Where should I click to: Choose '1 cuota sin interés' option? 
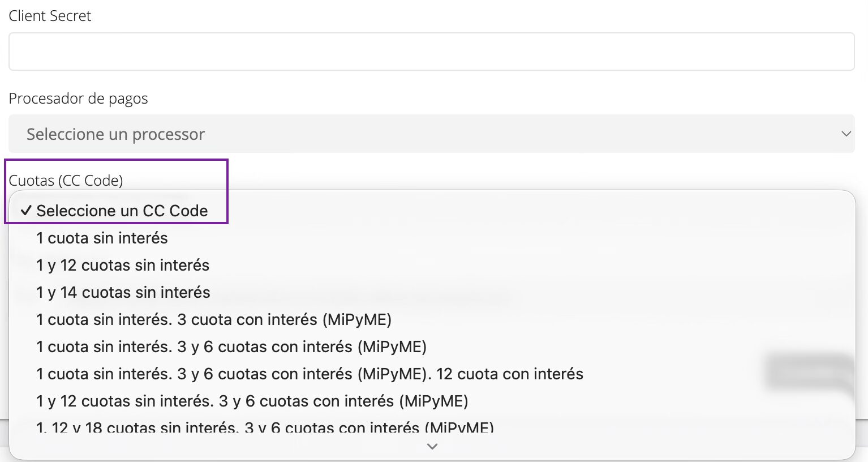pos(432,238)
